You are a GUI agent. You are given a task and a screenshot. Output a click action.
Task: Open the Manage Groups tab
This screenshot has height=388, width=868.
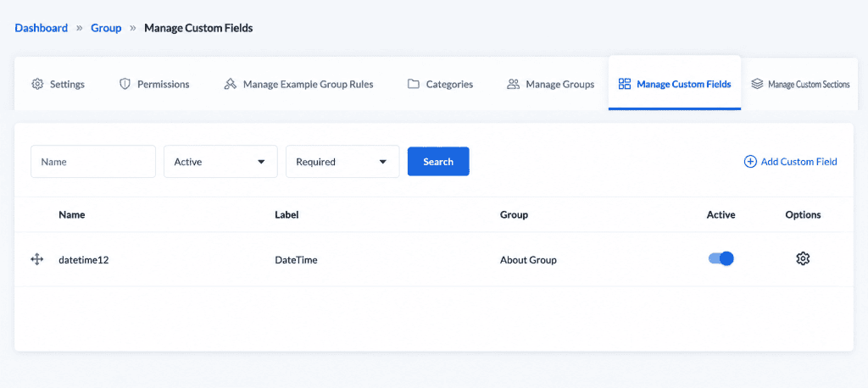pyautogui.click(x=551, y=84)
